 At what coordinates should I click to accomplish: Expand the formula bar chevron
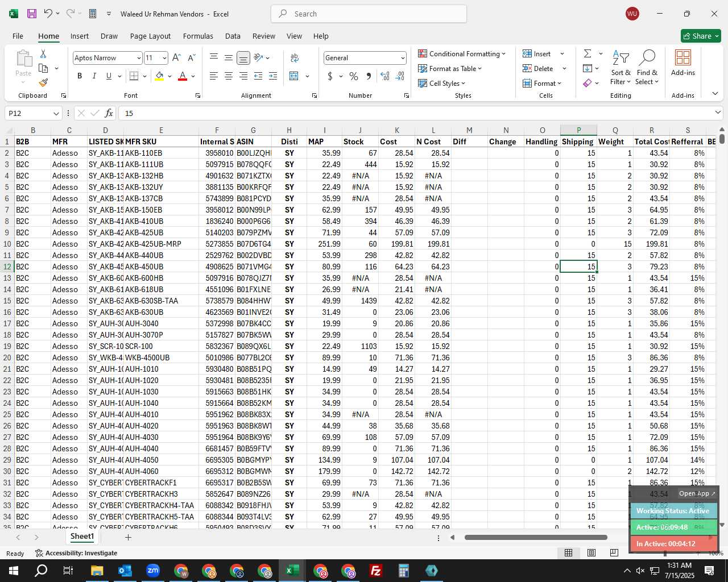coord(718,113)
